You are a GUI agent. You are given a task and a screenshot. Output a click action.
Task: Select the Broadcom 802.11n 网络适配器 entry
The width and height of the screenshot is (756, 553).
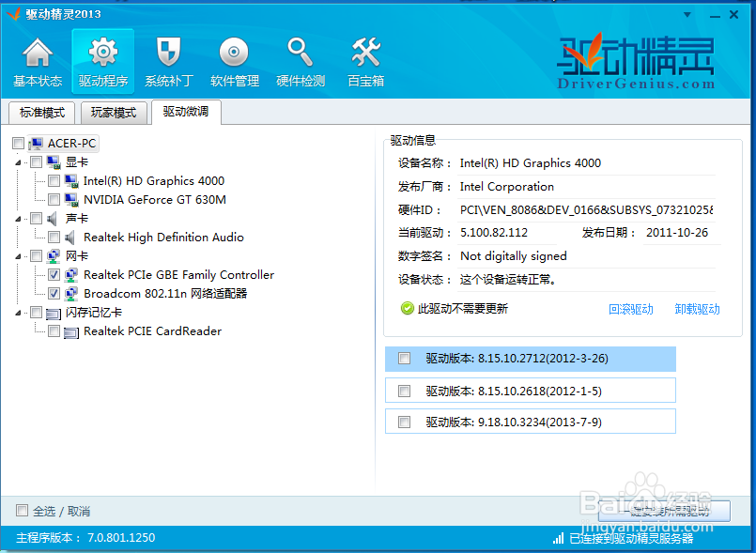165,294
